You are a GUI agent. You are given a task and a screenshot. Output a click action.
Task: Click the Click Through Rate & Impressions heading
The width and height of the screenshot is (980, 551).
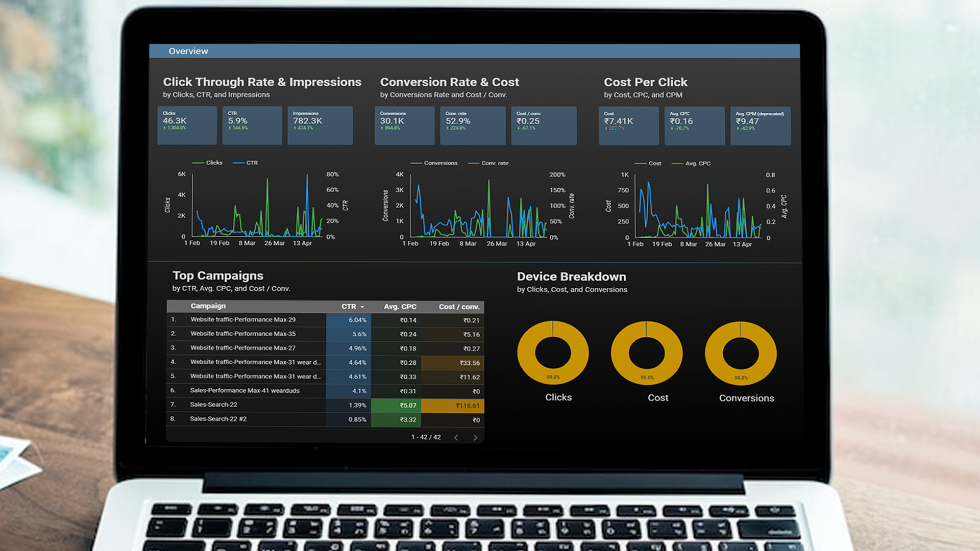coord(262,82)
